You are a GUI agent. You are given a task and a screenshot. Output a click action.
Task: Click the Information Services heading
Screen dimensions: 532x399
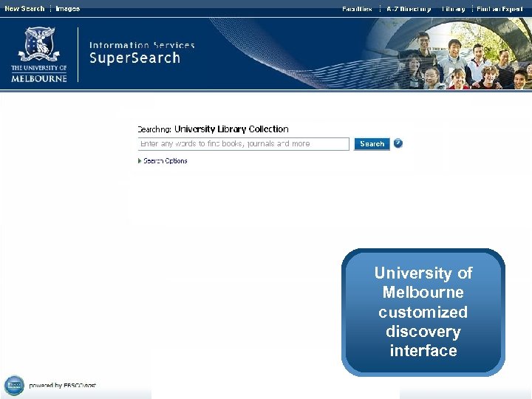tap(142, 45)
